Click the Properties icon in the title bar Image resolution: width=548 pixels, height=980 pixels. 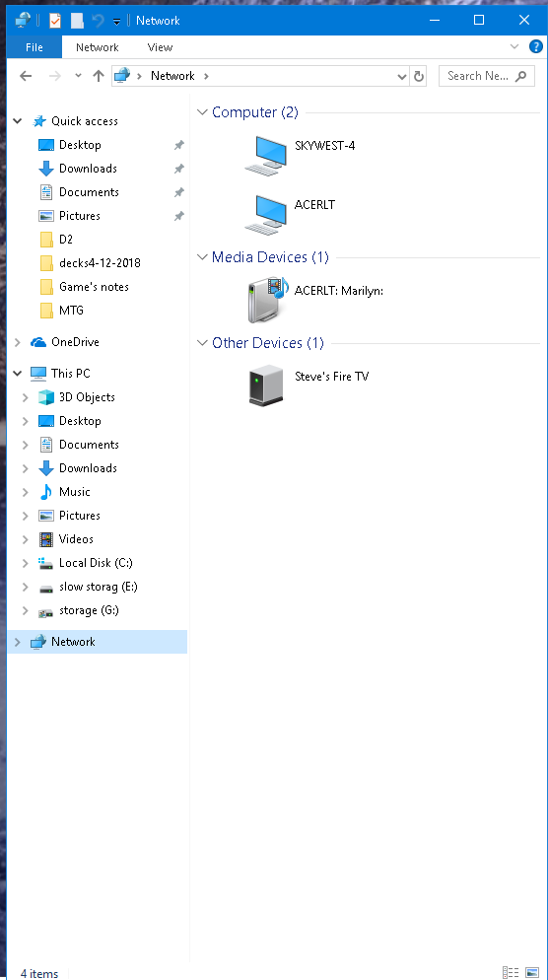pos(55,21)
